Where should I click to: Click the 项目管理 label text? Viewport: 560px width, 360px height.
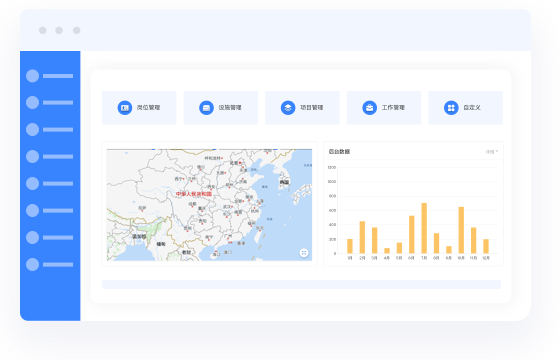pos(311,108)
